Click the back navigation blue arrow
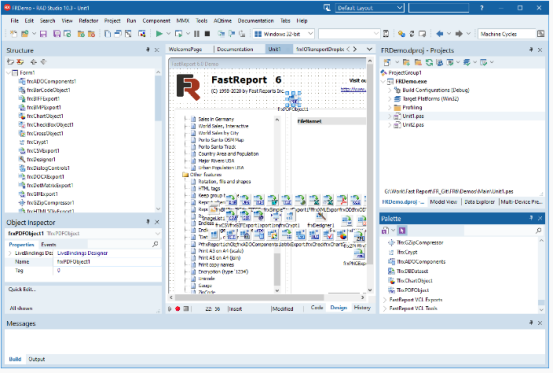 (x=440, y=34)
